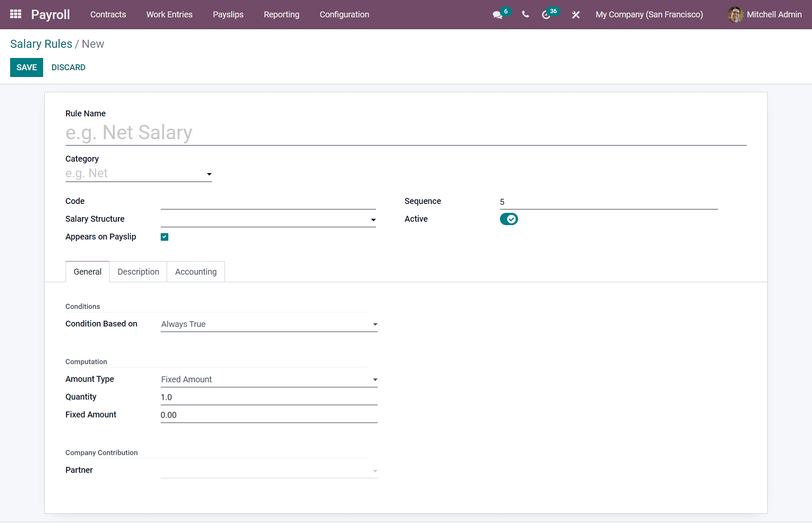Open the Configuration menu
812x523 pixels.
[344, 14]
